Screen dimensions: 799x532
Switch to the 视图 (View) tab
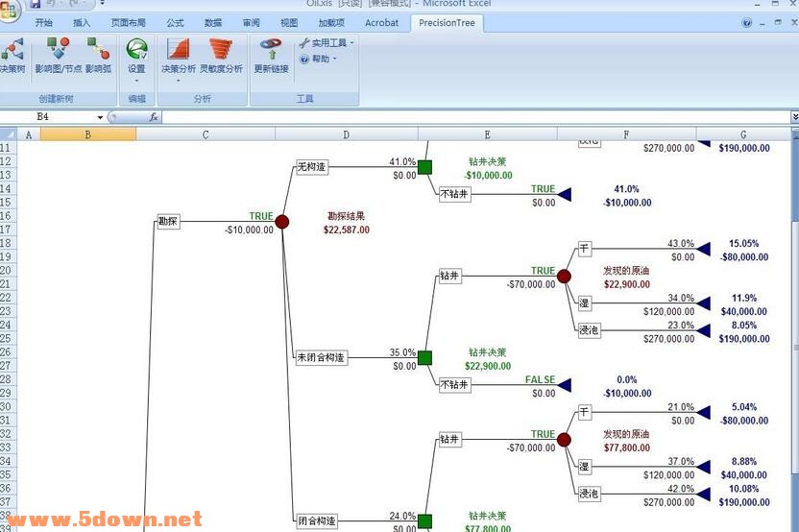point(289,23)
